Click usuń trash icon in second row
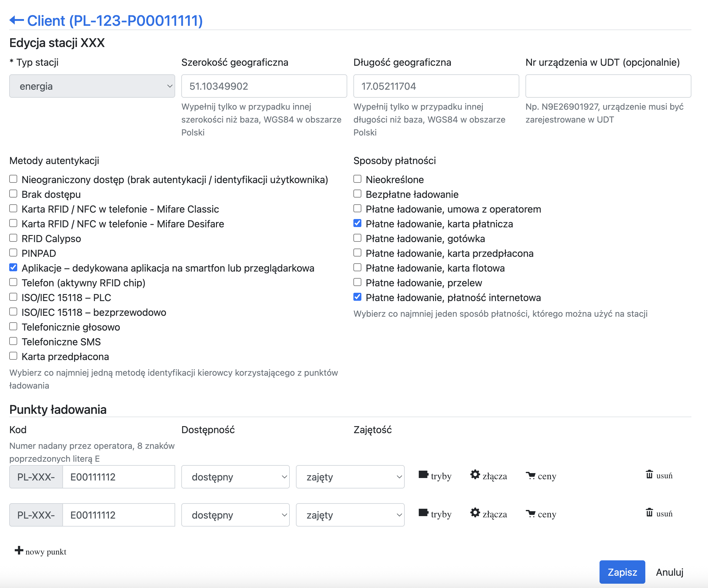Screen dimensions: 708x588 pos(649,512)
